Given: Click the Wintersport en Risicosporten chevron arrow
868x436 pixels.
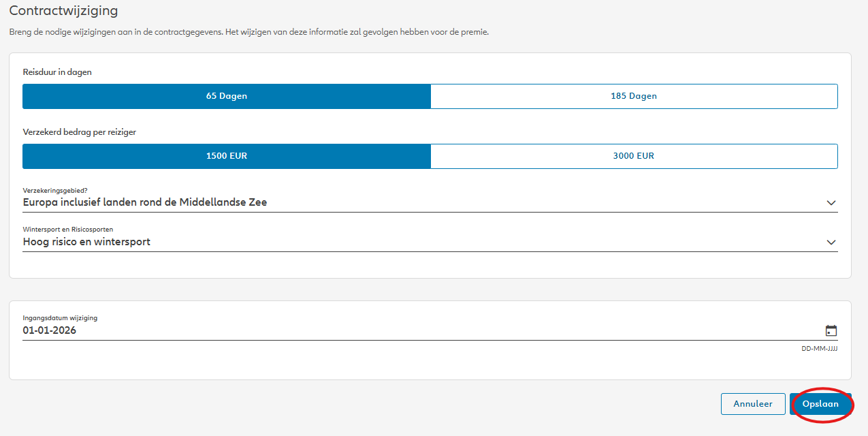Looking at the screenshot, I should 831,242.
